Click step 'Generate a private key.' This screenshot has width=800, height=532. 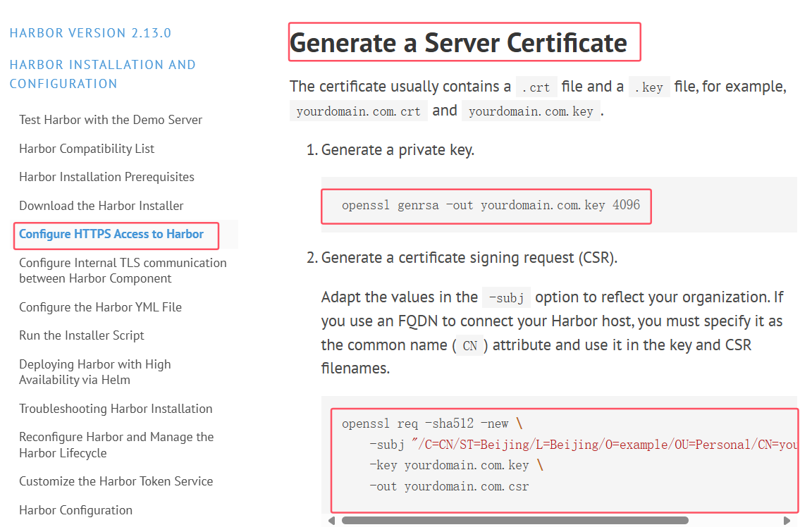(x=398, y=150)
